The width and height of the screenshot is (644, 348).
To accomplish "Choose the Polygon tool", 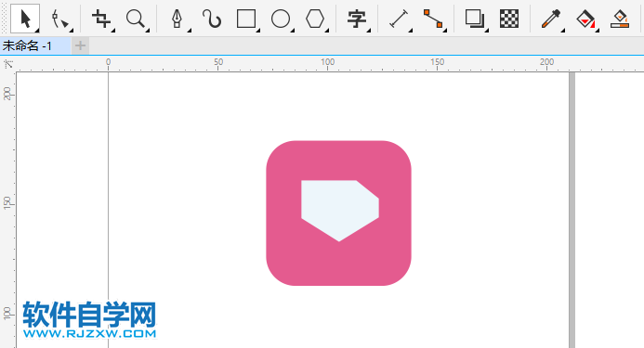I will (x=315, y=19).
